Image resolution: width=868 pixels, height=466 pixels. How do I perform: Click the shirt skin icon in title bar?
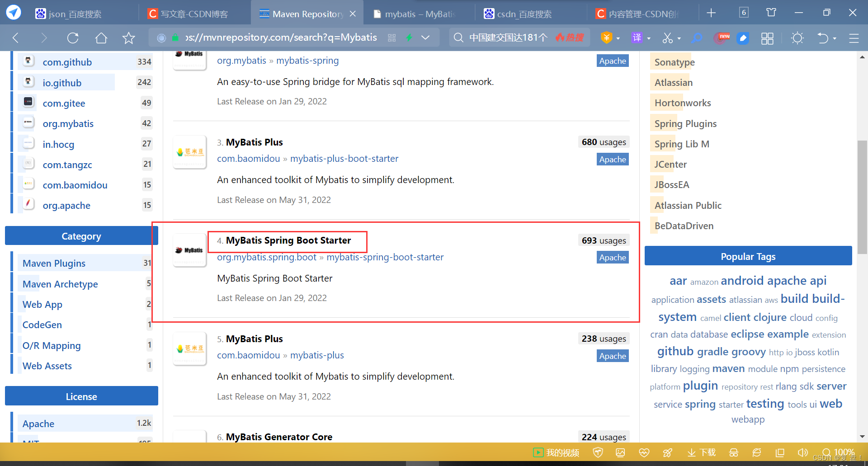pos(771,12)
